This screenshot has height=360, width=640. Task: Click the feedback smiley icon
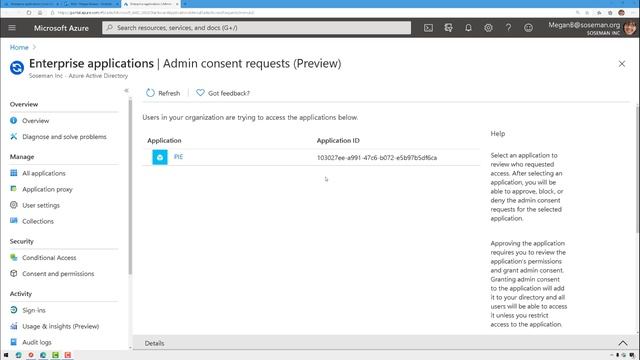528,28
